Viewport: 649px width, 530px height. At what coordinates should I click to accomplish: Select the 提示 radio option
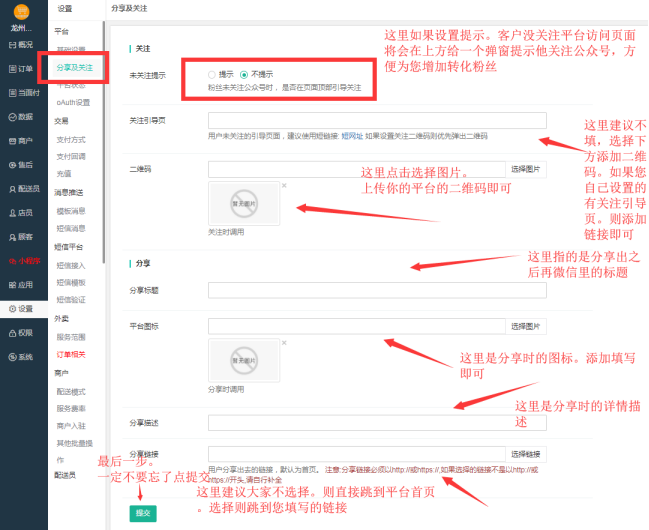212,75
